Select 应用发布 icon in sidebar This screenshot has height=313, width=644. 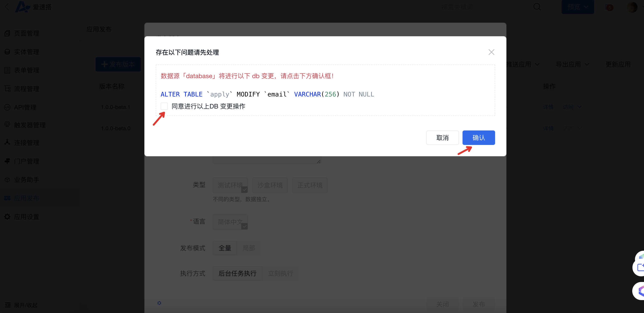point(7,198)
